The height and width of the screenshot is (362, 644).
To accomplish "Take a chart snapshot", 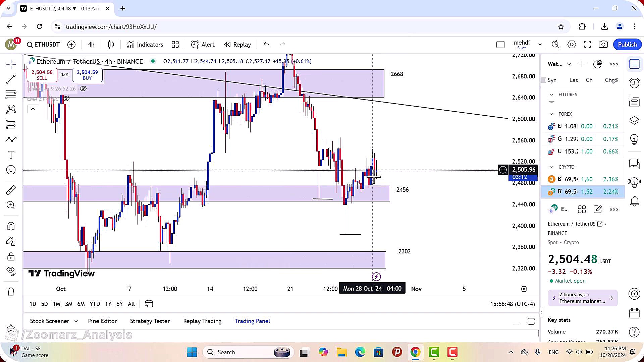I will [603, 45].
